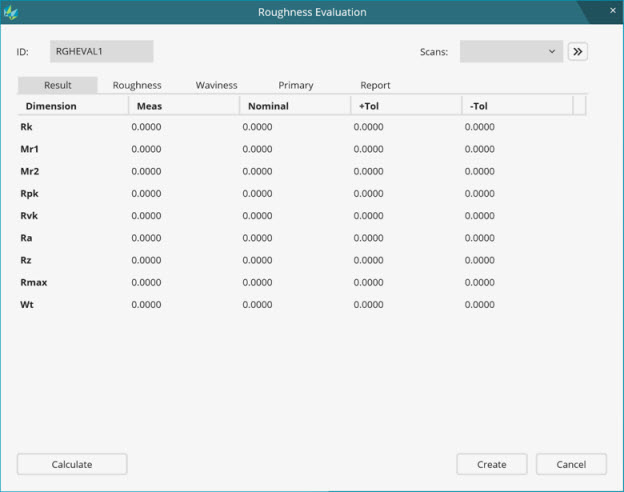Screen dimensions: 624x492
Task: Click the double-chevron button beside Scans
Action: [577, 51]
